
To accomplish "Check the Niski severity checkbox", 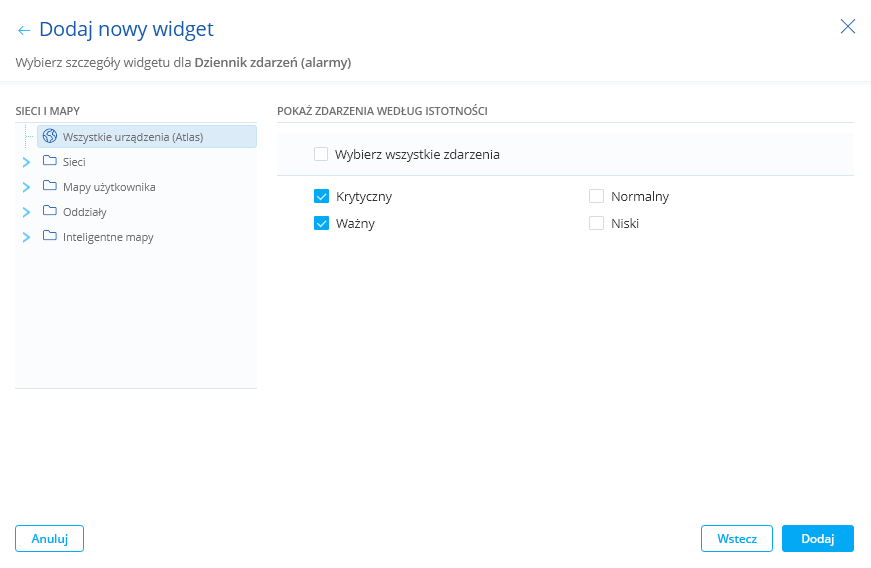I will click(x=596, y=224).
